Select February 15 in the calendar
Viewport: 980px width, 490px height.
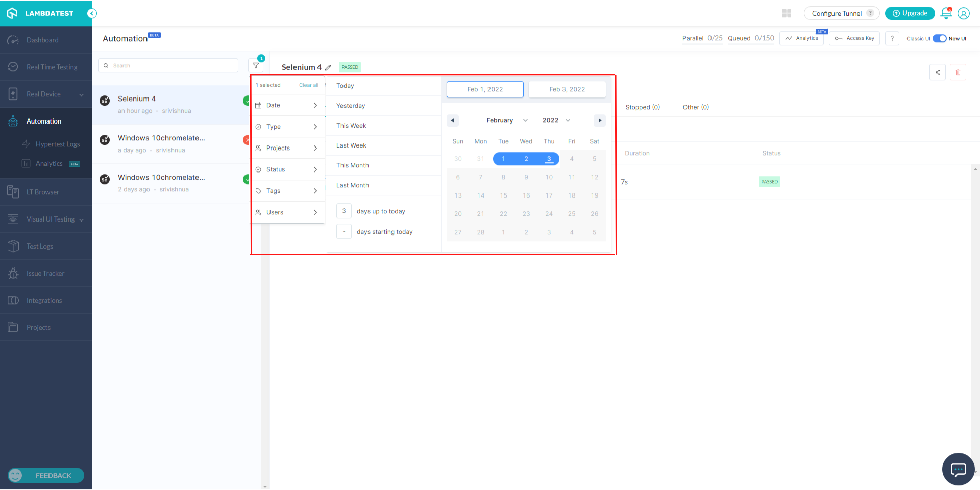coord(503,195)
